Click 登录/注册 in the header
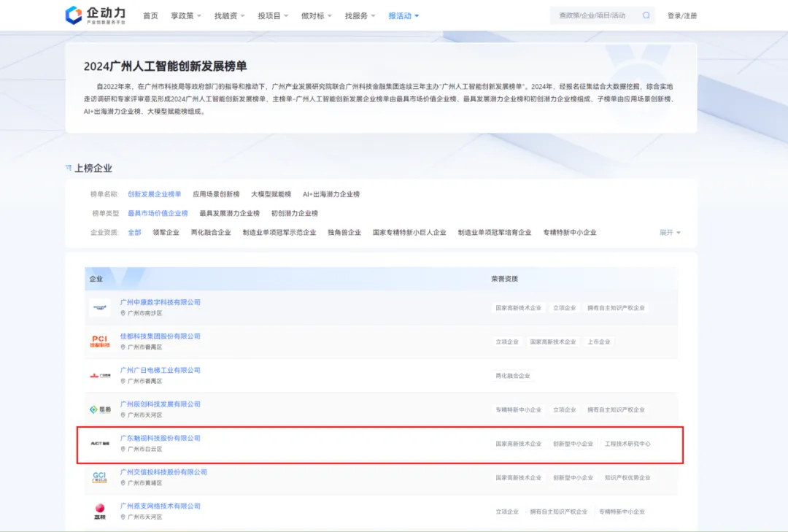 (681, 15)
